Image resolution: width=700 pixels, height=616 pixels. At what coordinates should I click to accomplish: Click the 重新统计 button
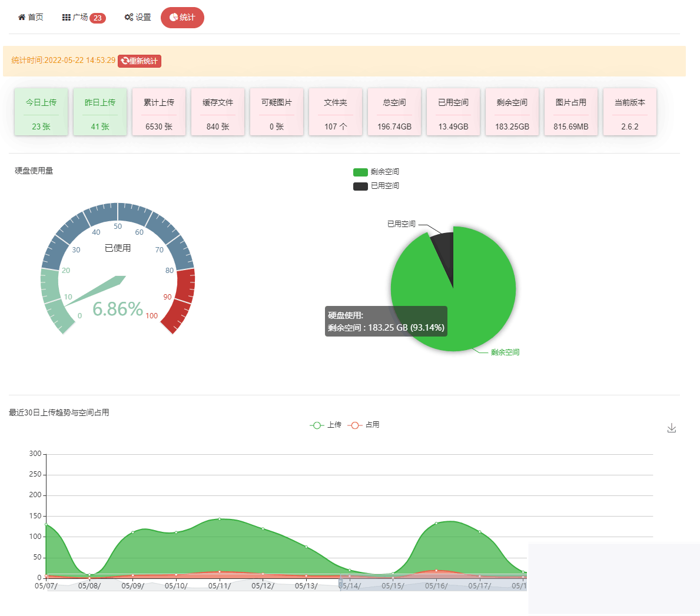140,61
